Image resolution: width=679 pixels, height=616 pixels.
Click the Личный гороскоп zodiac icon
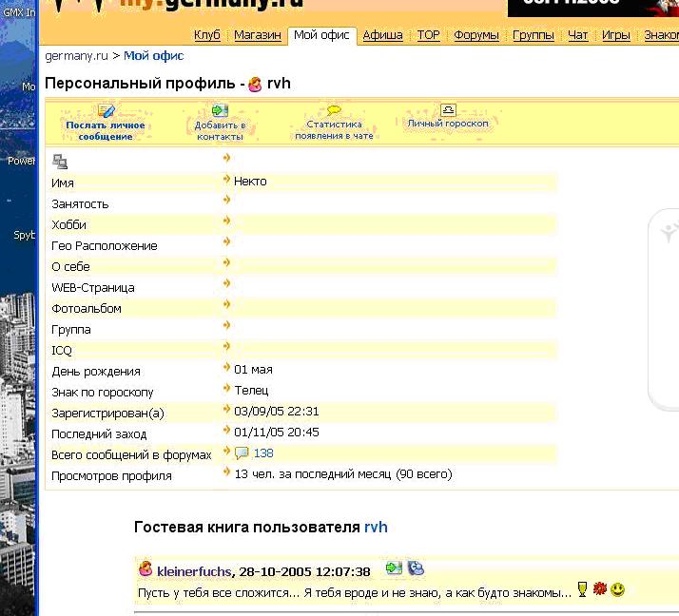pyautogui.click(x=448, y=109)
